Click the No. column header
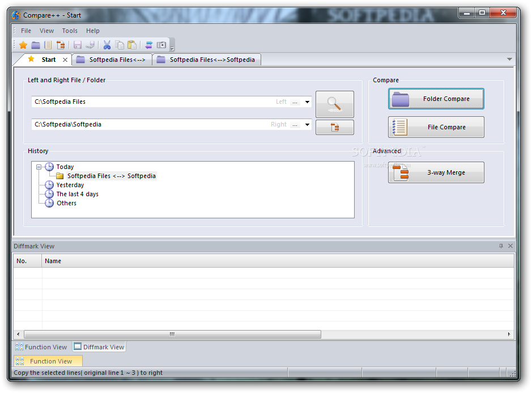Screen dimensions: 532x393 pos(28,261)
